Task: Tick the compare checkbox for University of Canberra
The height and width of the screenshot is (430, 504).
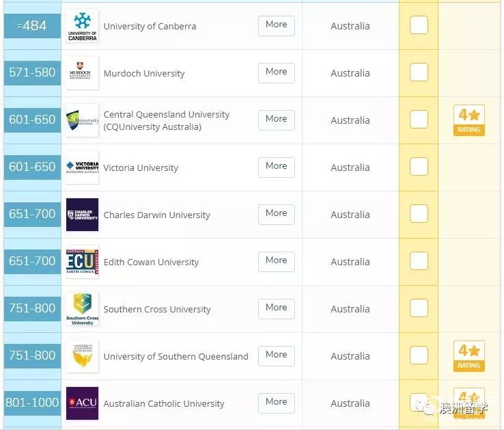Action: point(419,25)
